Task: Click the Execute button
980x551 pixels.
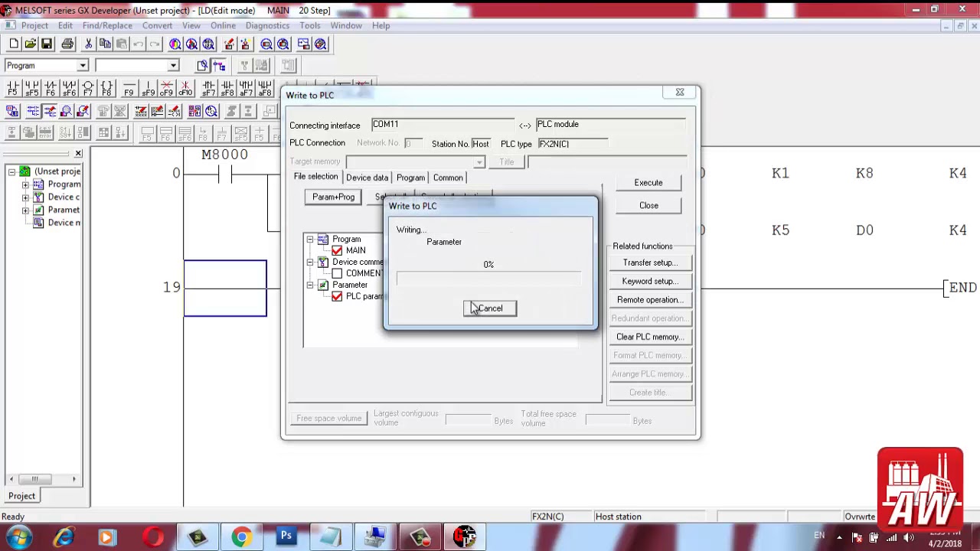Action: 648,183
